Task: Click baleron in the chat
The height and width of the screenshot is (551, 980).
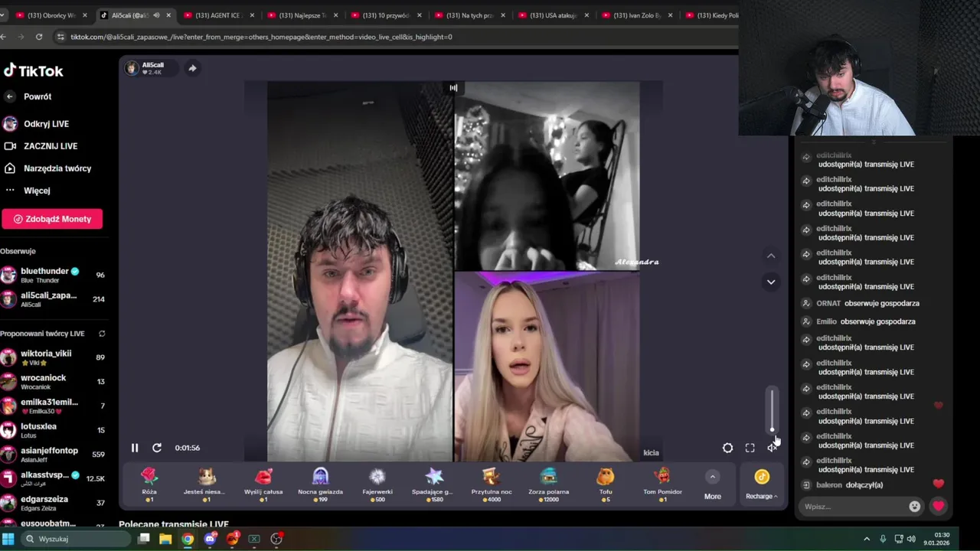Action: click(x=829, y=485)
